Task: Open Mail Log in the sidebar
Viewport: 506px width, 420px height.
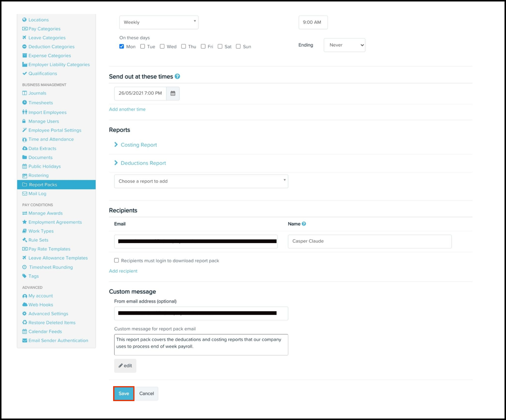Action: [37, 194]
